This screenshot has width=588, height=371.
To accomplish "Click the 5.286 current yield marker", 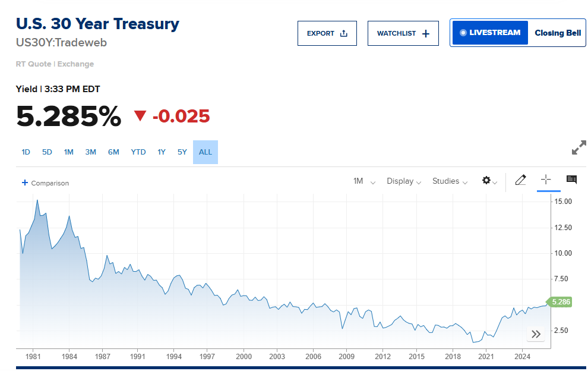I will click(x=560, y=302).
